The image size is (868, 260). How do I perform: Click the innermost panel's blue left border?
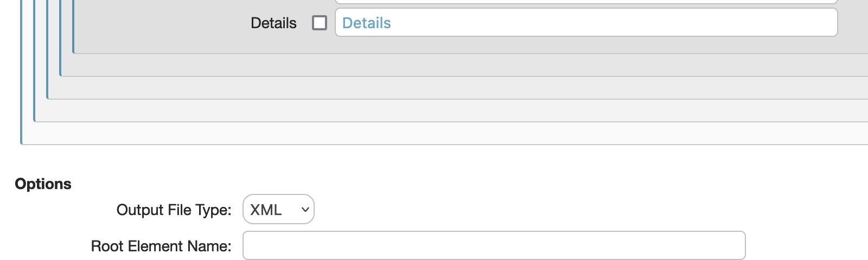tap(73, 27)
